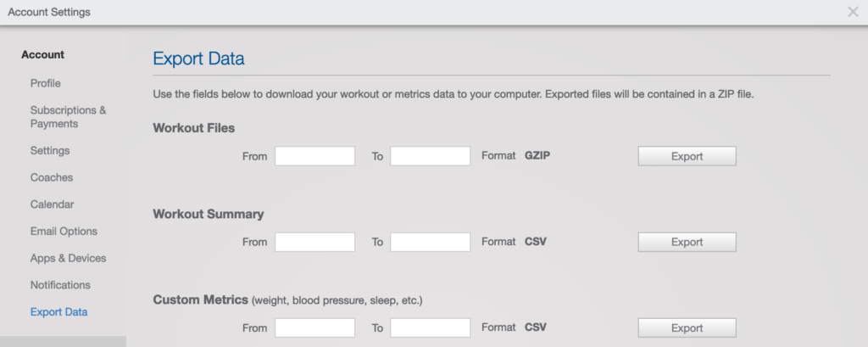Viewport: 868px width, 347px height.
Task: Open Email Options
Action: coord(64,231)
